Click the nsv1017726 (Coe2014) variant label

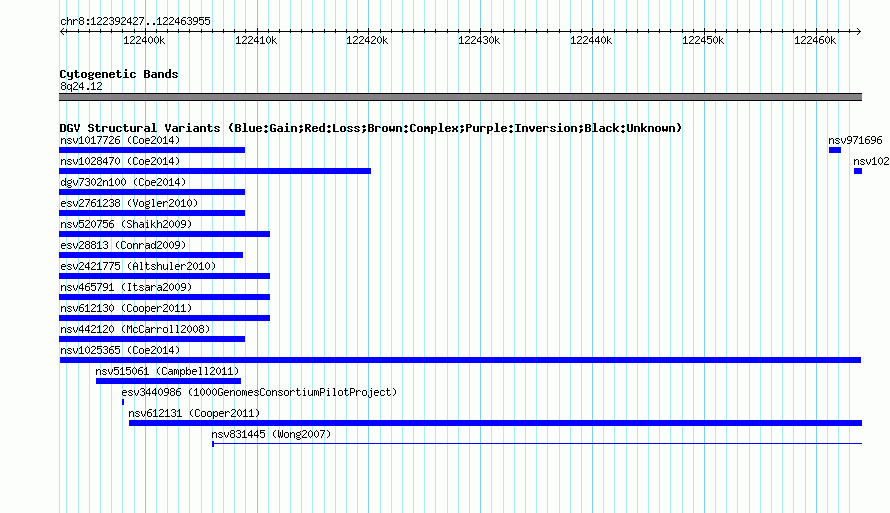(120, 140)
